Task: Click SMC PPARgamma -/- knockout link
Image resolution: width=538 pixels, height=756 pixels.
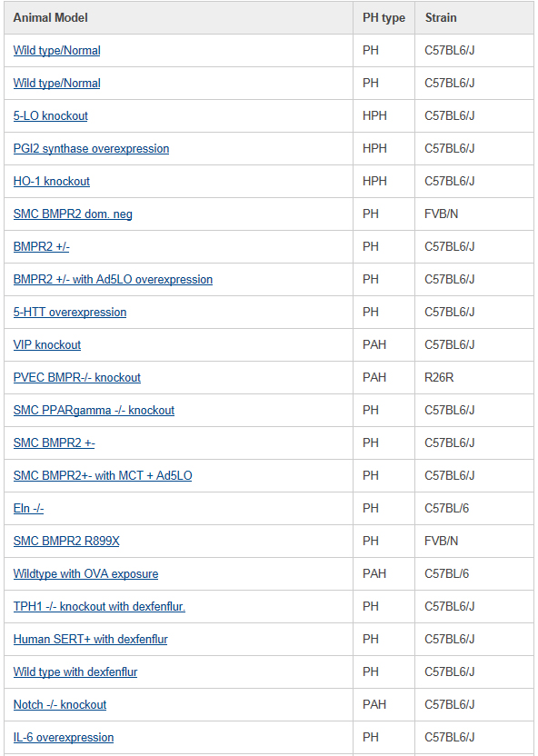Action: click(94, 411)
